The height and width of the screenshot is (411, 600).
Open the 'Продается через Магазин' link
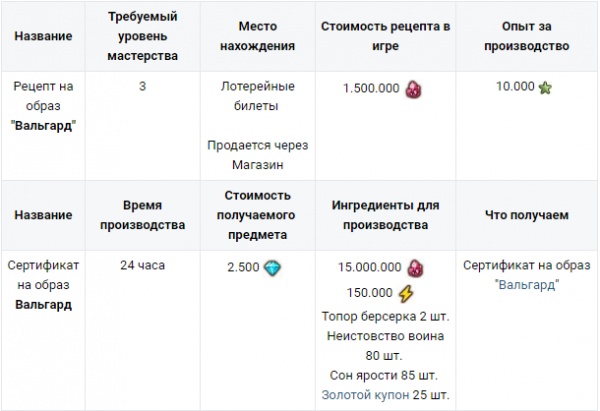(x=258, y=155)
